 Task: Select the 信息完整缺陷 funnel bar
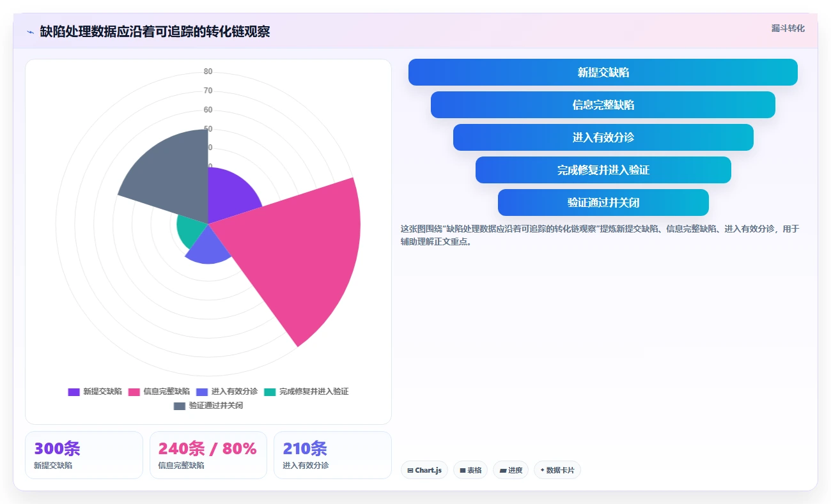(603, 105)
